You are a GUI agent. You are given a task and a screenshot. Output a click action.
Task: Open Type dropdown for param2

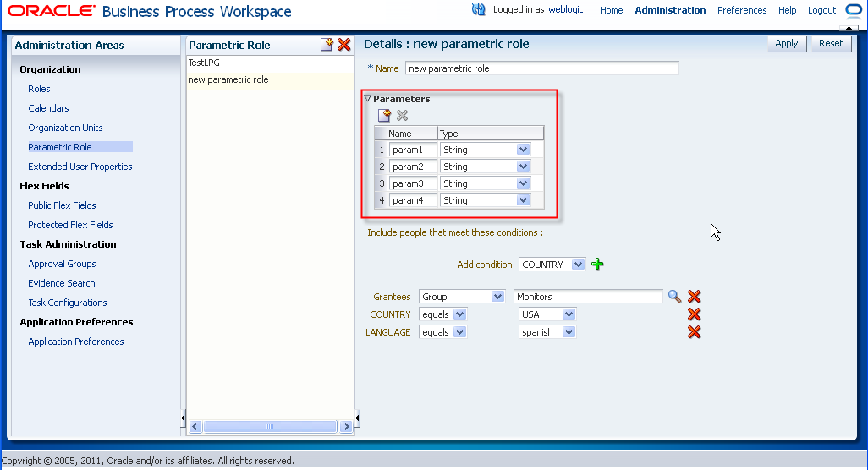tap(523, 167)
